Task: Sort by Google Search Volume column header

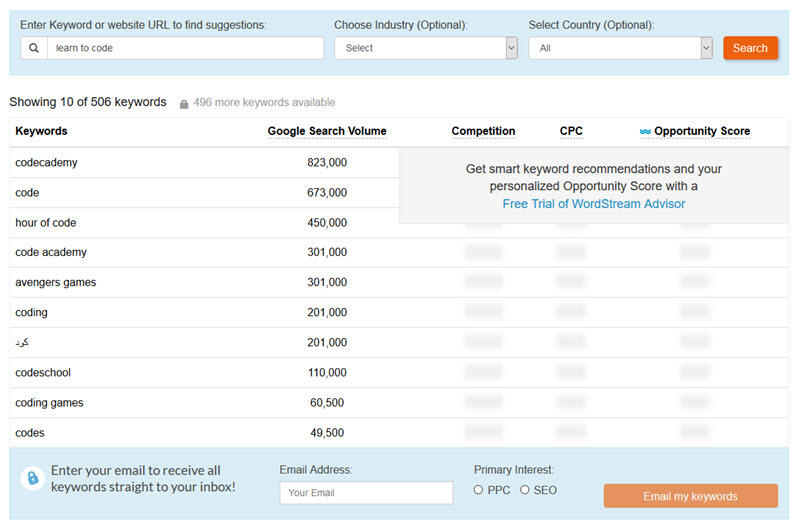Action: [327, 131]
